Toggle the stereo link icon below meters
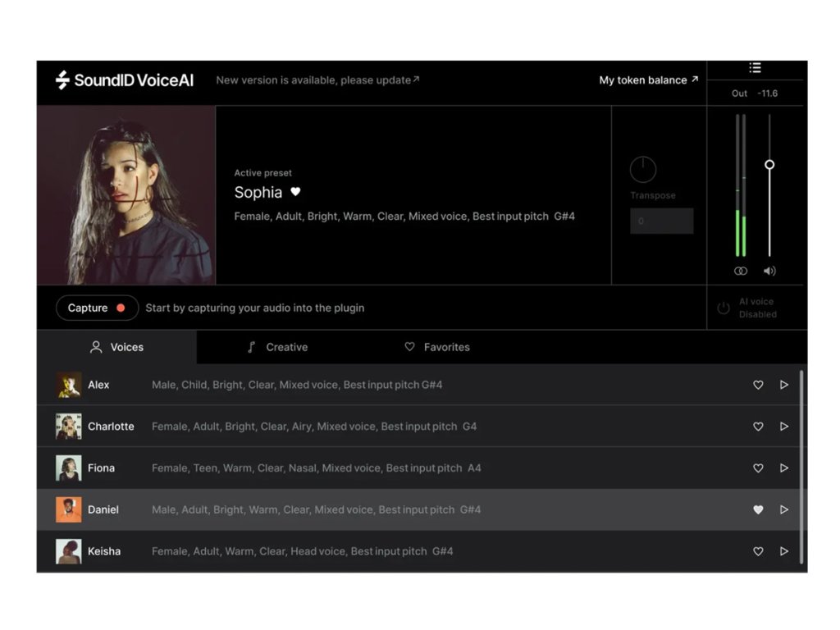The image size is (840, 630). (741, 271)
